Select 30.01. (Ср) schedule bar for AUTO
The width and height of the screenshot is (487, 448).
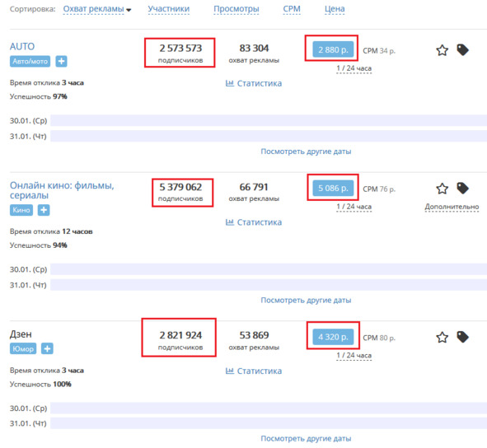(269, 120)
